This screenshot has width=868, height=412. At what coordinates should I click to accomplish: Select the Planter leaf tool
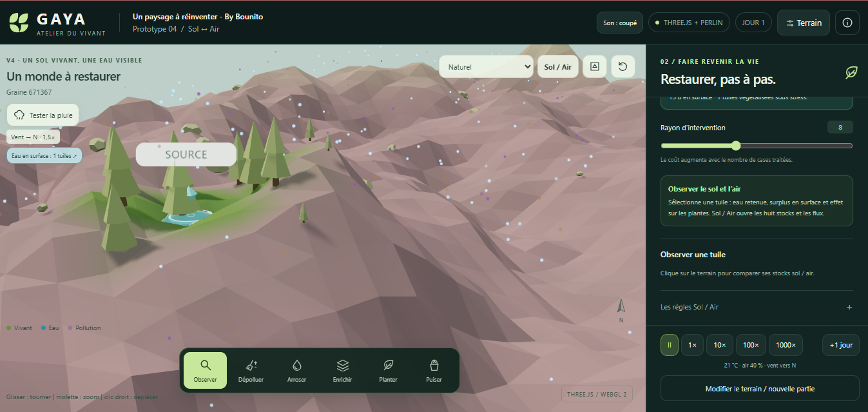click(x=388, y=370)
